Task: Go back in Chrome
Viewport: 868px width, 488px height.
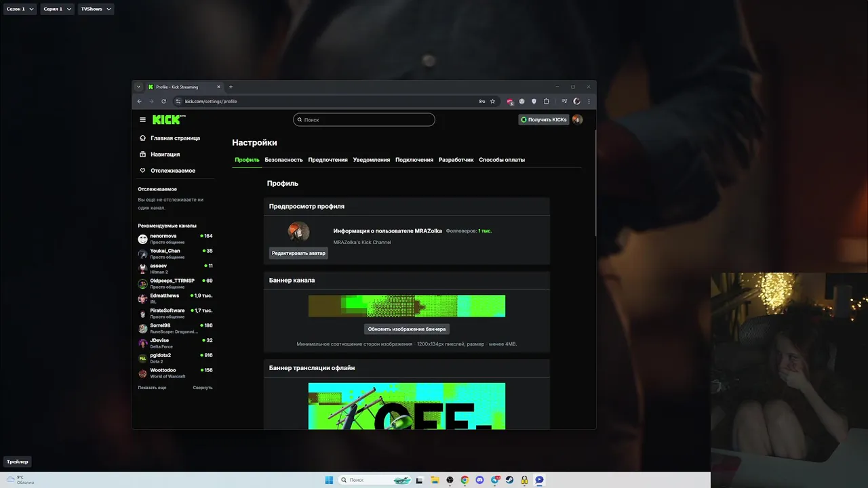Action: [140, 101]
